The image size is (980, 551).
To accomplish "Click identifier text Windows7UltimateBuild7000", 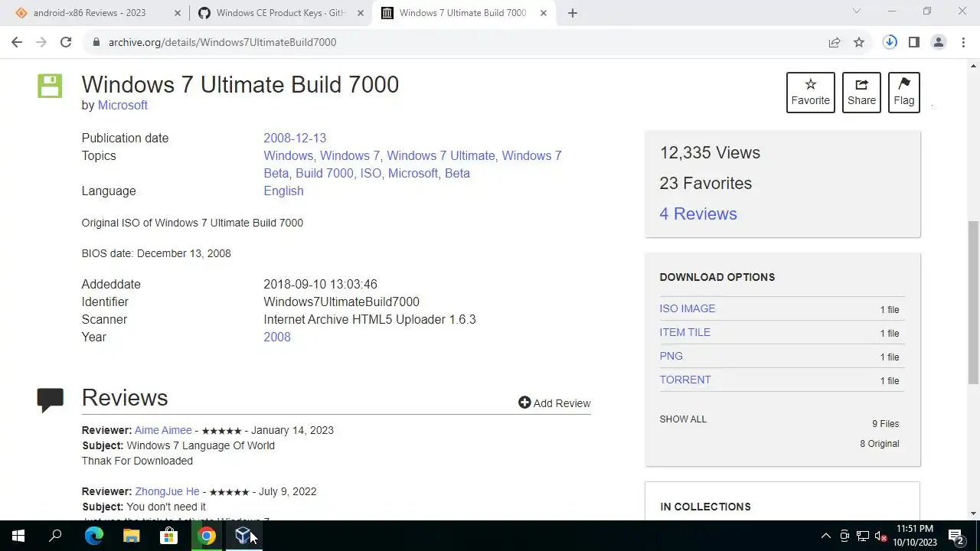I will click(341, 302).
